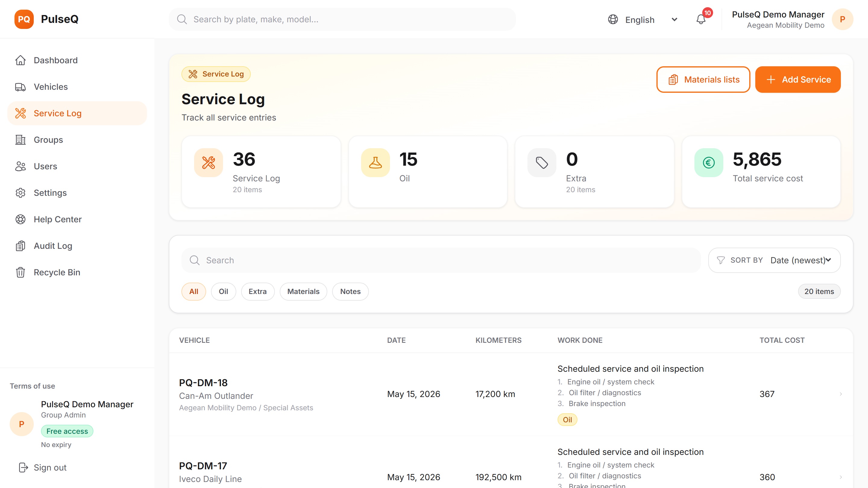
Task: Click the Dashboard home icon
Action: click(20, 60)
